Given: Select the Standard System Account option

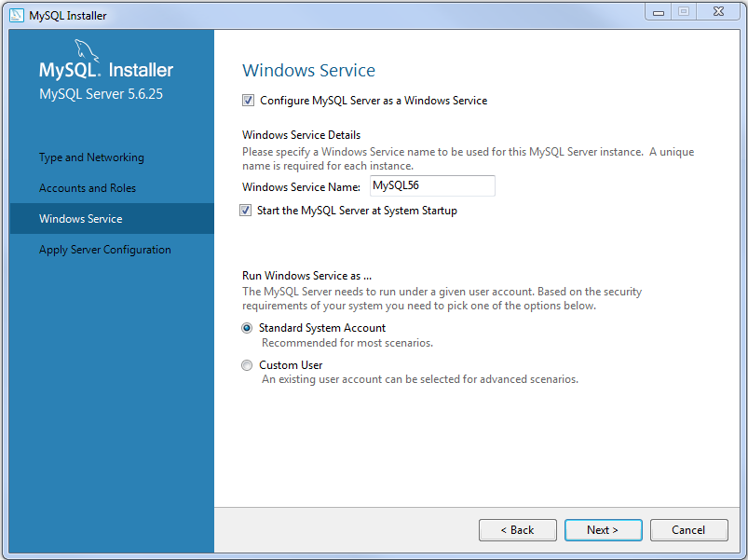Looking at the screenshot, I should (247, 328).
